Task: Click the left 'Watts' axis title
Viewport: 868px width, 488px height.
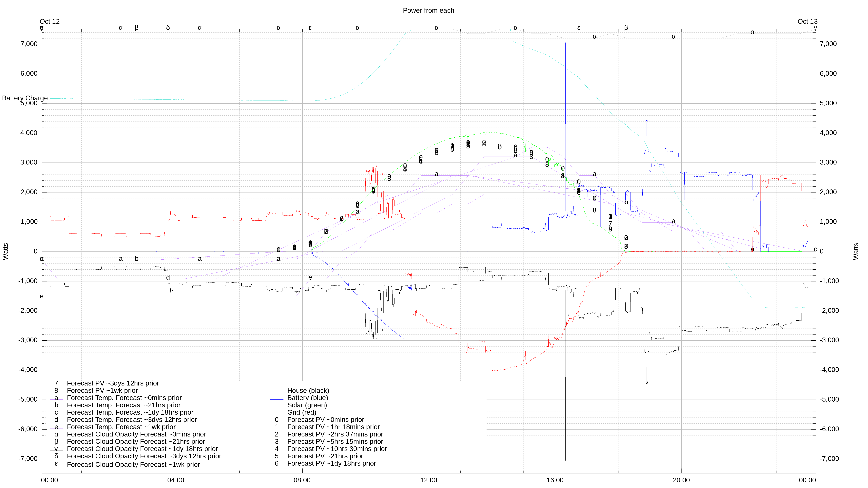Action: [6, 252]
